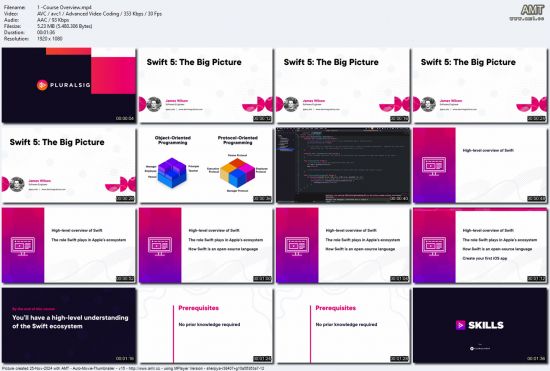Open the three-bullet slide stamped 00:01:00

click(x=206, y=245)
